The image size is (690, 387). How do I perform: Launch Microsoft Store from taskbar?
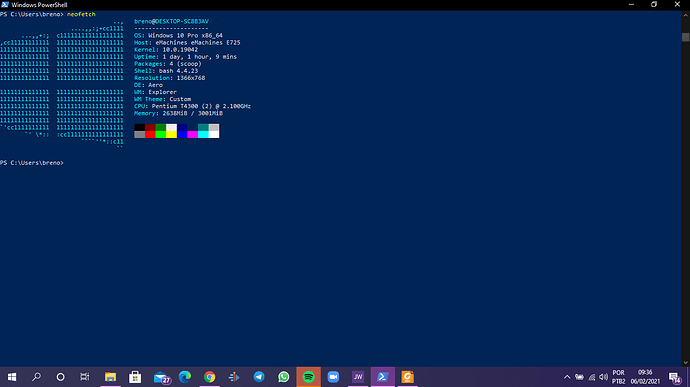pos(135,377)
